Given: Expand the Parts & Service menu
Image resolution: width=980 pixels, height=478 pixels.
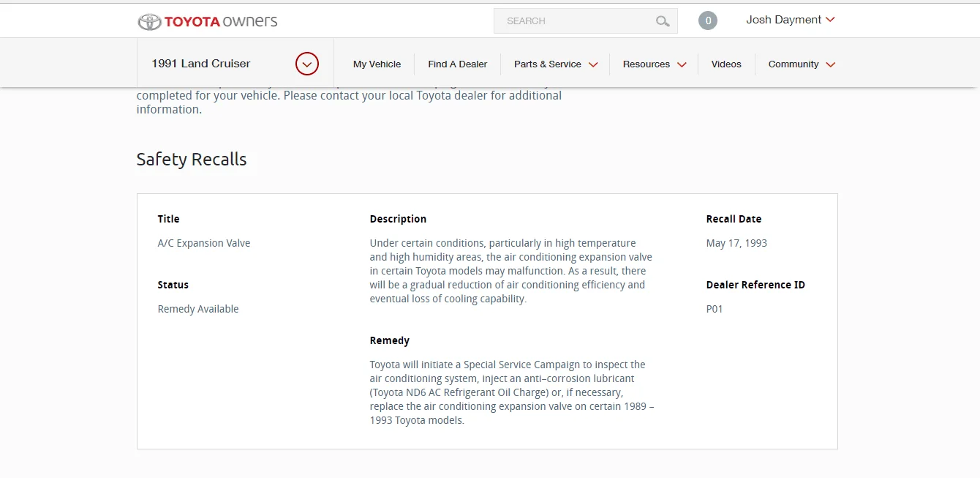Looking at the screenshot, I should 556,64.
